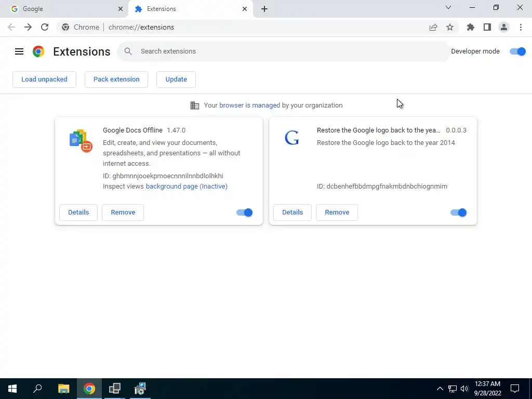This screenshot has width=532, height=399.
Task: Open the last taskbar app with the monitor and tools icon
Action: click(140, 389)
